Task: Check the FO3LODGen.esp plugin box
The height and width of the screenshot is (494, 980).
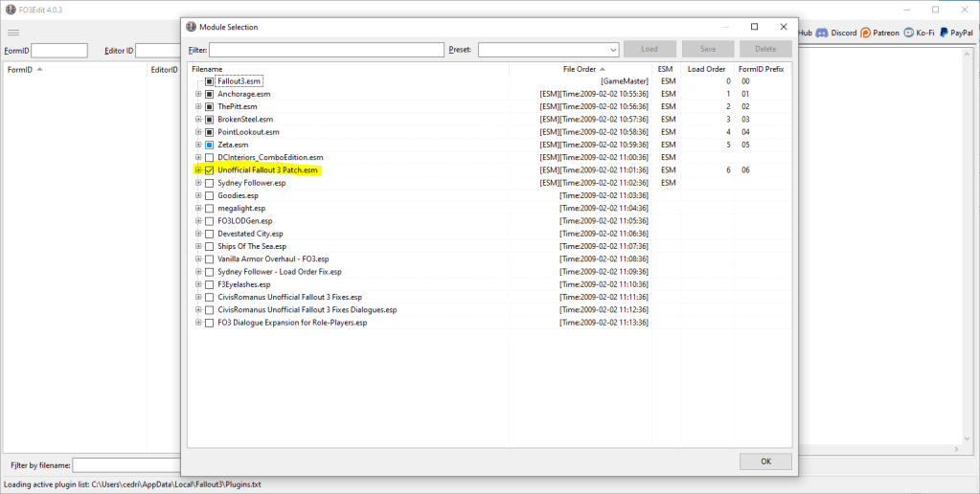Action: tap(209, 220)
